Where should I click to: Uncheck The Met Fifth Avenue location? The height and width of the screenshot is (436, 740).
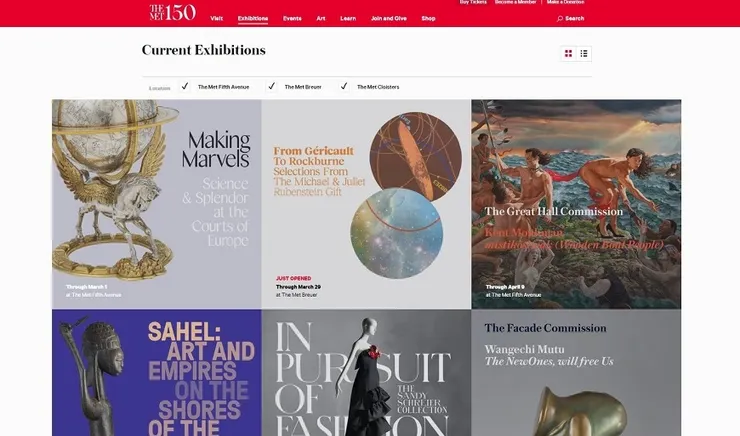click(185, 86)
